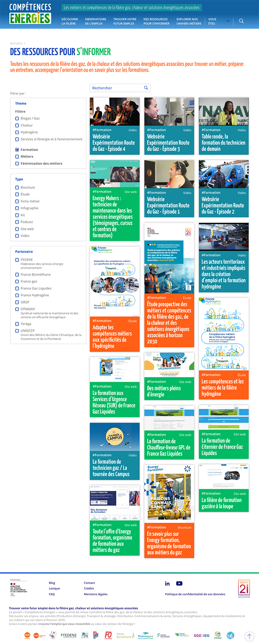Check the GRDF partner checkbox
259x644 pixels.
[x=17, y=302]
